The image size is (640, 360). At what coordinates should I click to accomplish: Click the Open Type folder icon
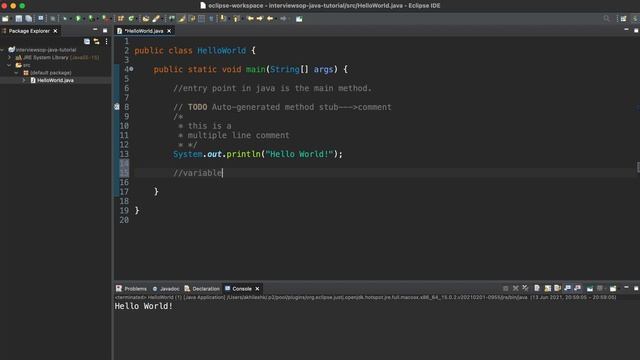pyautogui.click(x=146, y=19)
